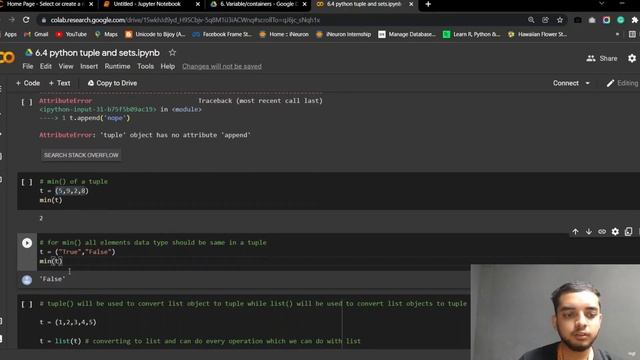Open the Manage Database bookmark

click(x=407, y=34)
